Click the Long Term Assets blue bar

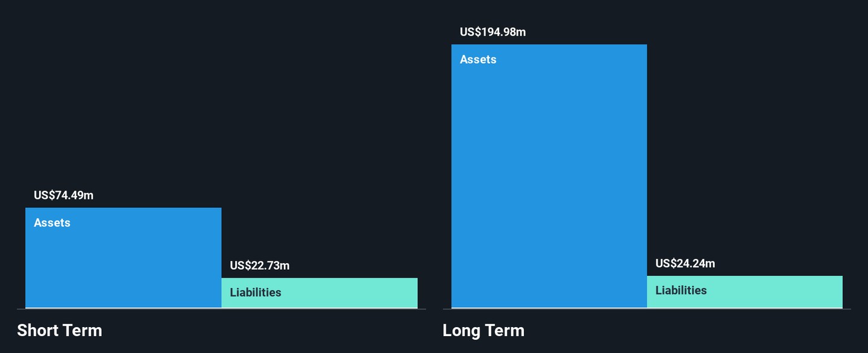point(549,181)
